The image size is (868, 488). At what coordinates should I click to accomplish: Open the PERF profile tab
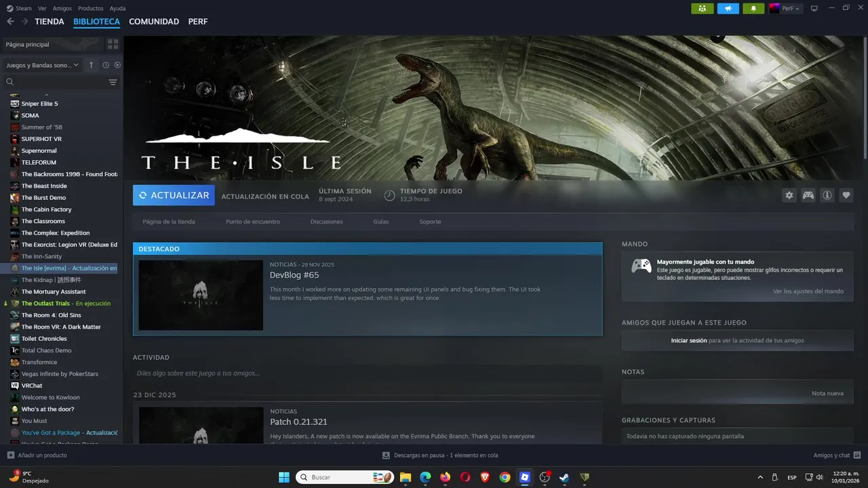tap(198, 22)
